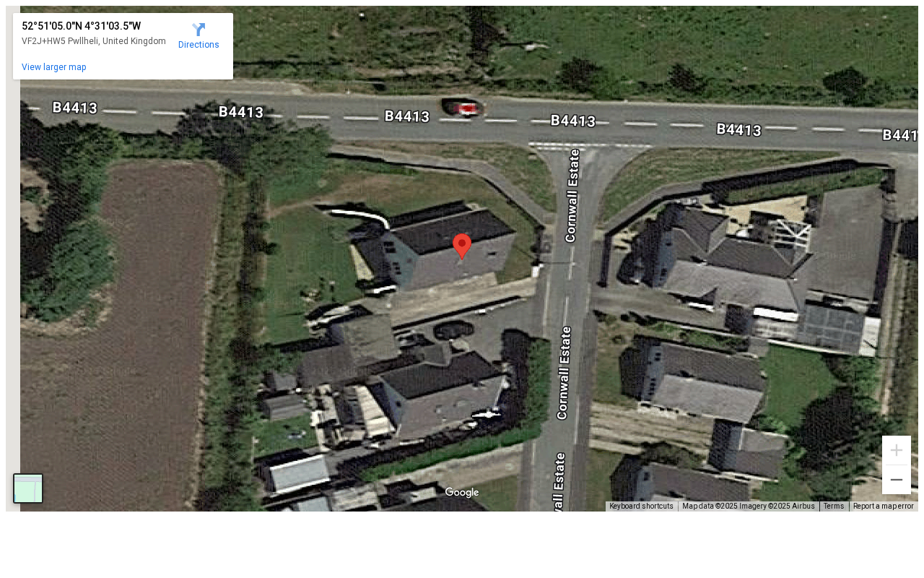The image size is (924, 578).
Task: Click the upper Cornwall Estate street label
Action: pos(572,195)
